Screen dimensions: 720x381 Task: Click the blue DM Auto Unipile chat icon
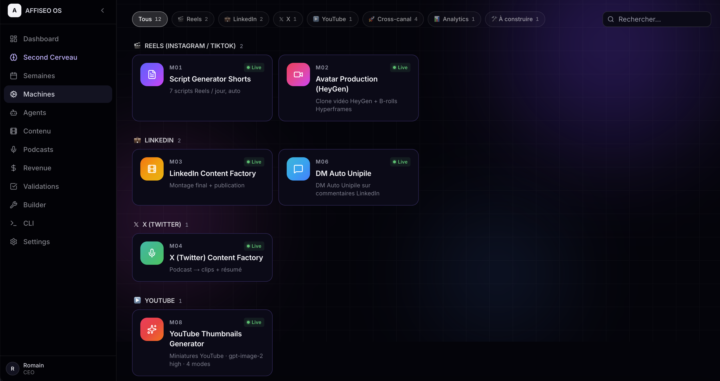298,169
